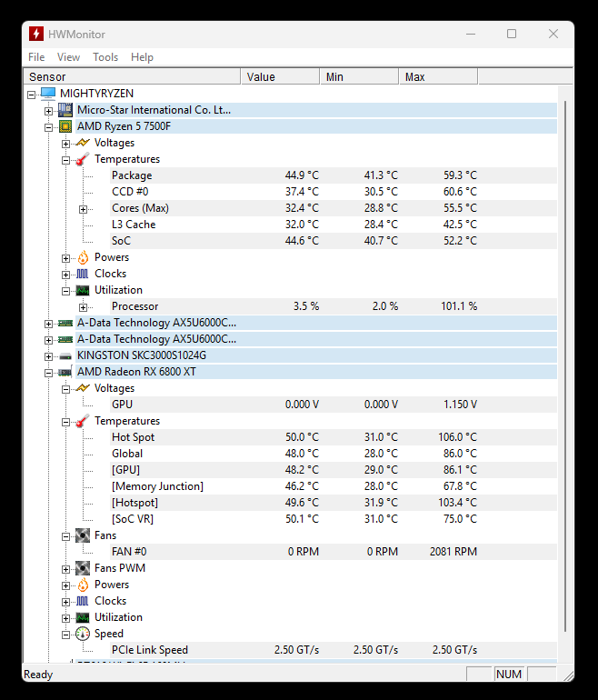598x700 pixels.
Task: Expand the KINGSTON SKC3000S1024G node
Action: (49, 356)
